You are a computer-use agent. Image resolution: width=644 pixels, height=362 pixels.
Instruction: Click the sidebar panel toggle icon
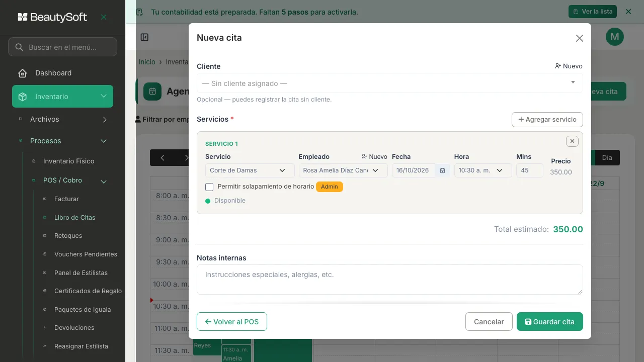pyautogui.click(x=144, y=37)
